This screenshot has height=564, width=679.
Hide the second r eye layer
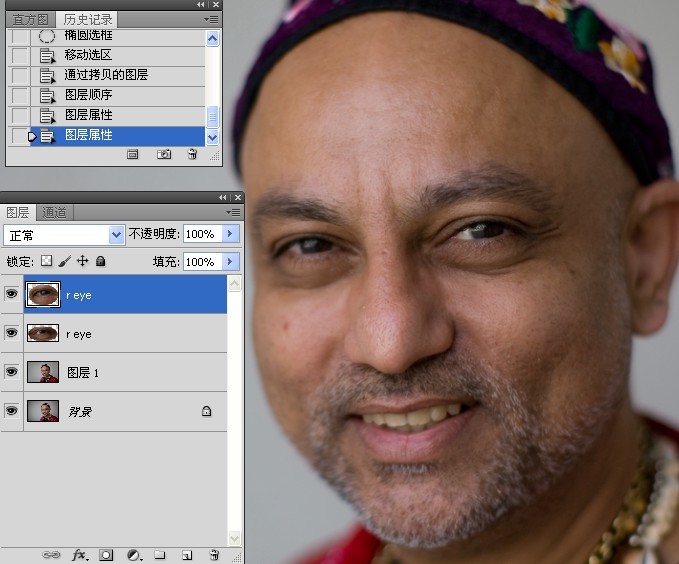pos(11,333)
